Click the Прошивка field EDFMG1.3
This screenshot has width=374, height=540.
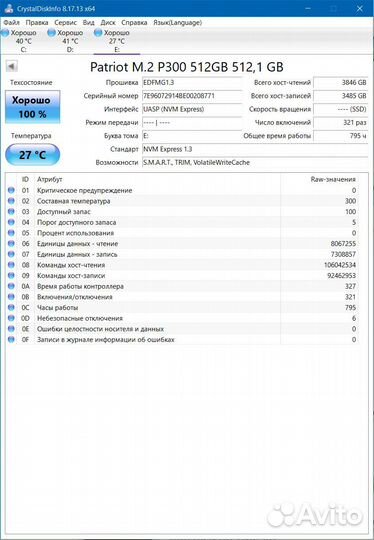[192, 83]
